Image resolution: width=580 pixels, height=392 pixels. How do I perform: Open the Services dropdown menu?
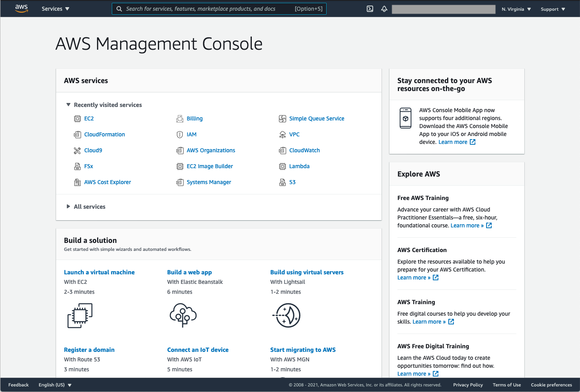(55, 9)
